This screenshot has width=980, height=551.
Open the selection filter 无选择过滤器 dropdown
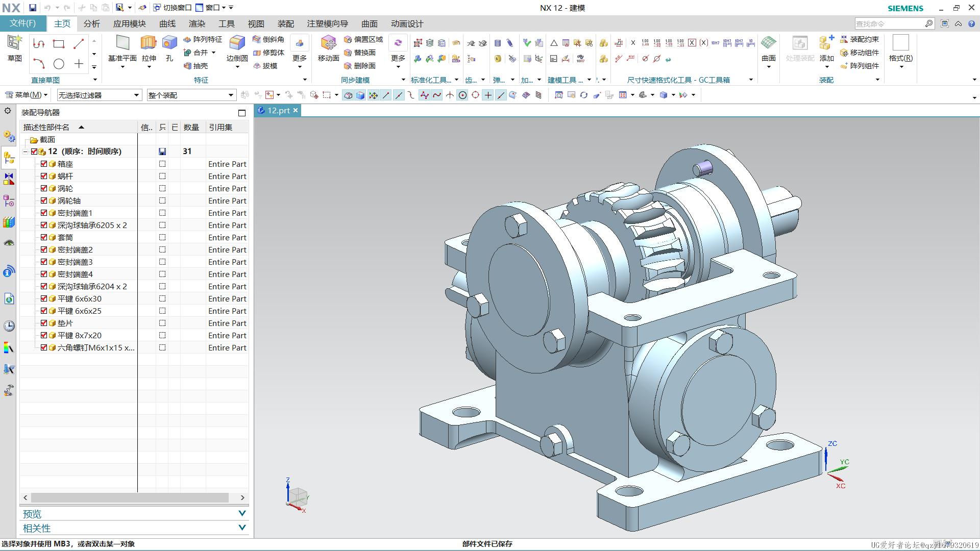(99, 95)
